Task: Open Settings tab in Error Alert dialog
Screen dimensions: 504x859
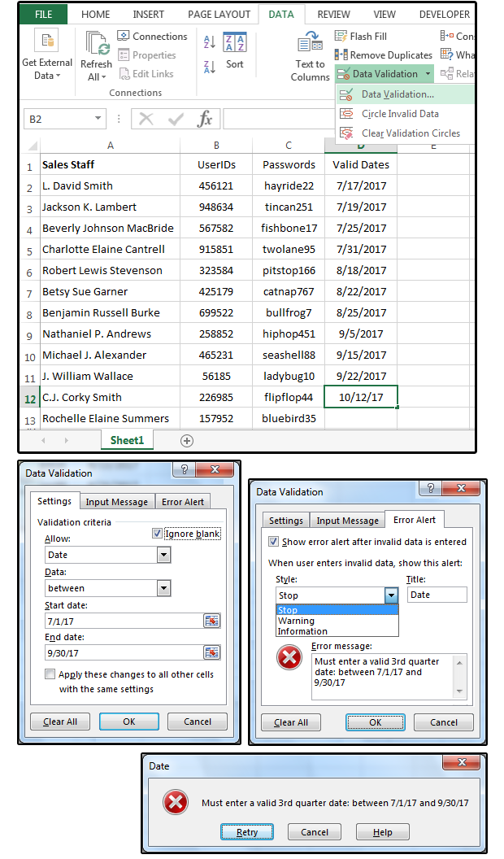Action: (285, 521)
